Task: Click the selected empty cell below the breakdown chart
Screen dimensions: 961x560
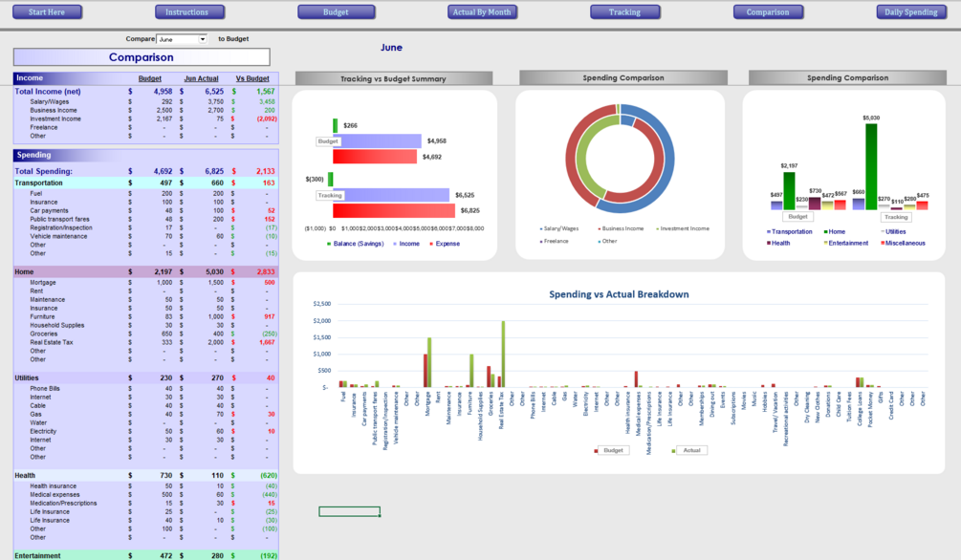Action: pyautogui.click(x=349, y=511)
